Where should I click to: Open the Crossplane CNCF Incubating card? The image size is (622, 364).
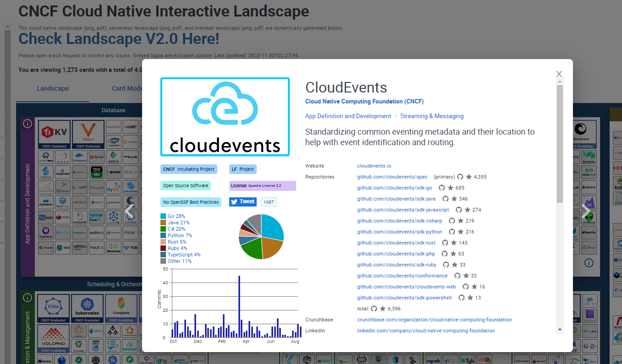(x=121, y=308)
